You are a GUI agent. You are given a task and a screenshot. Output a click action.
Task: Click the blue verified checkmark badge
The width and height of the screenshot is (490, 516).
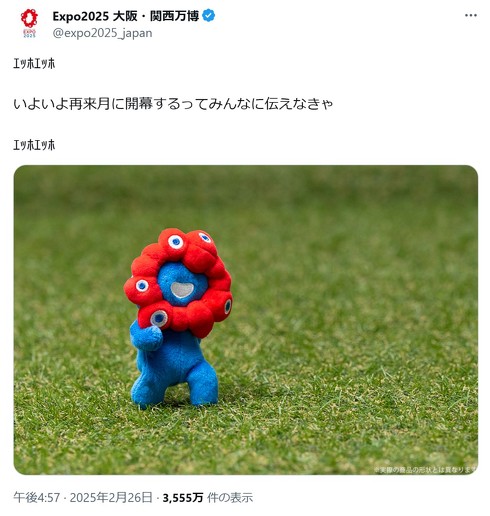point(209,16)
